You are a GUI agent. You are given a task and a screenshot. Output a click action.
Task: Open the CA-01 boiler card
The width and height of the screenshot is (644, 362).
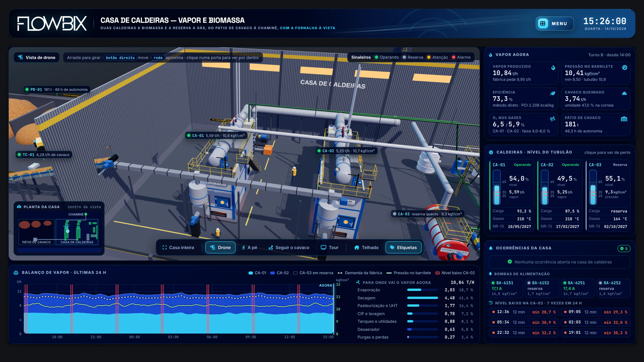512,196
